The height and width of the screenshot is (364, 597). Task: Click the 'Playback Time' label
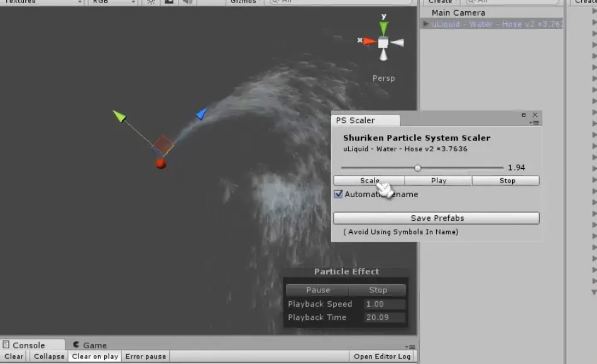tap(317, 318)
